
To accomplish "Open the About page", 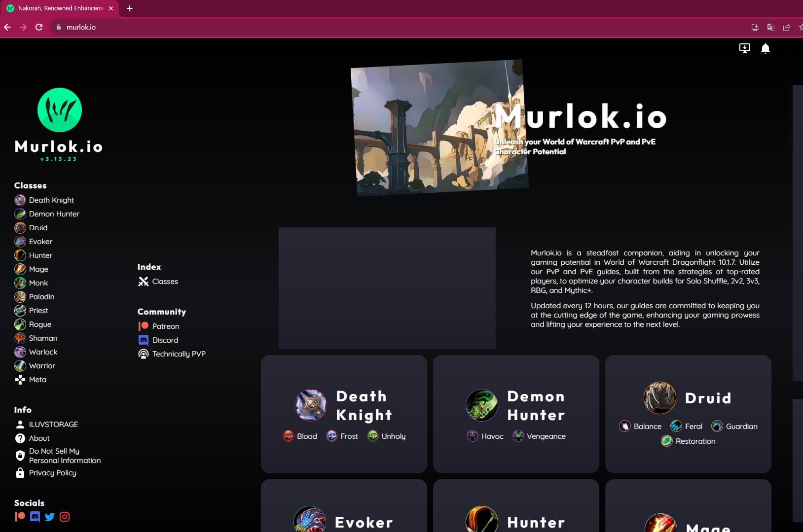I will click(x=32, y=438).
